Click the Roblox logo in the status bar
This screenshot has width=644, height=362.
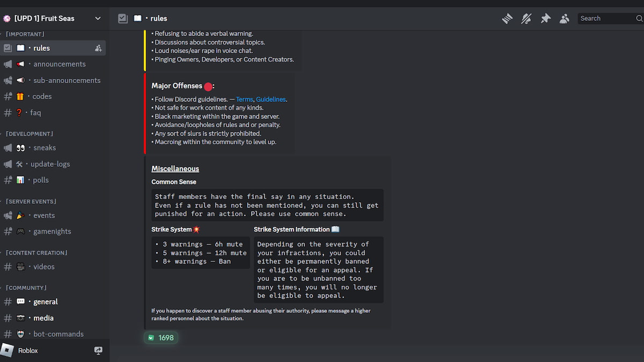click(x=6, y=350)
